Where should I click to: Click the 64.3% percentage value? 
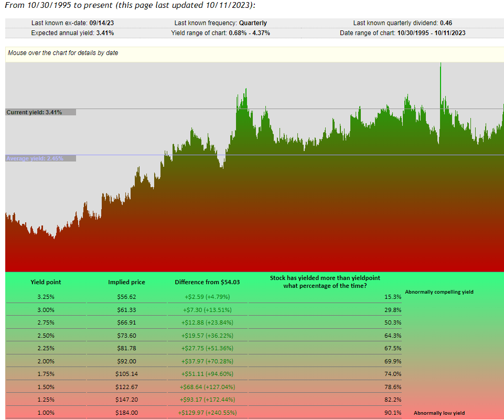click(393, 336)
